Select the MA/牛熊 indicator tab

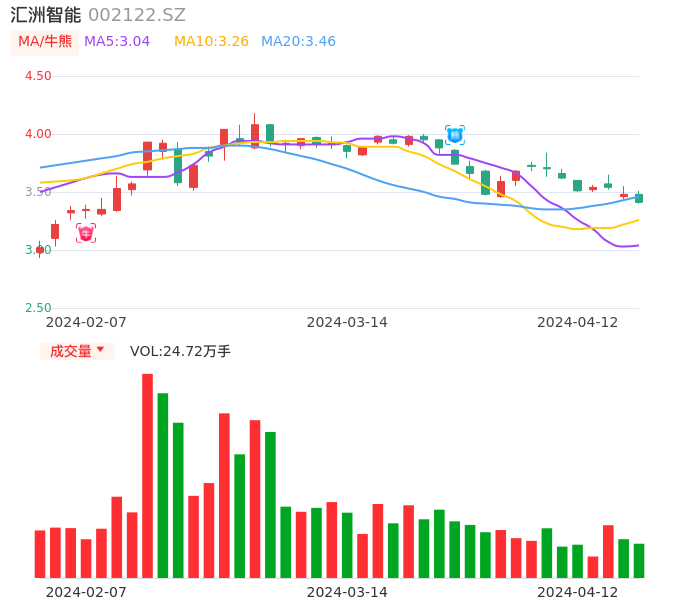click(45, 42)
